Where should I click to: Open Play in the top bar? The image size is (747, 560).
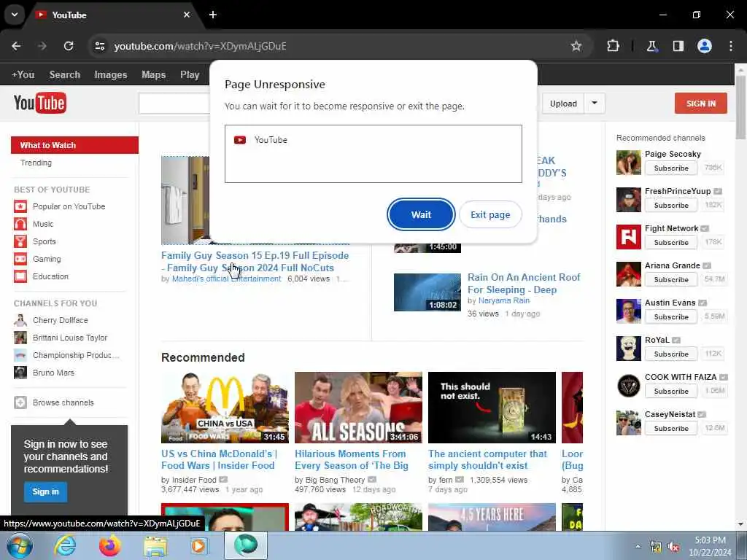(190, 75)
